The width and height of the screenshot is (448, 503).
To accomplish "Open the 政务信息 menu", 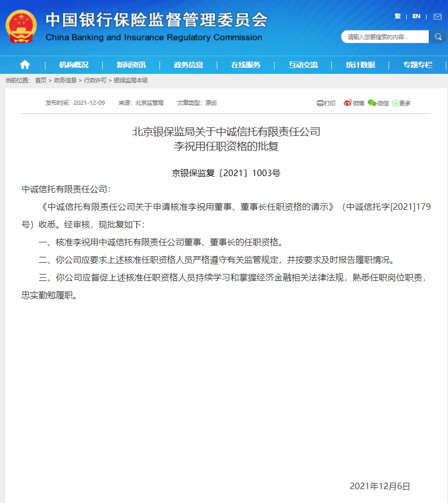I will pyautogui.click(x=188, y=65).
